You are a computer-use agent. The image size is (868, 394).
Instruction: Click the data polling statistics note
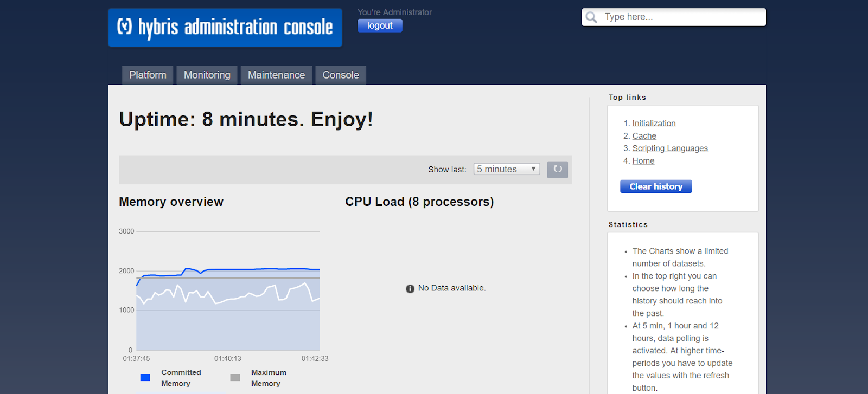pos(682,357)
